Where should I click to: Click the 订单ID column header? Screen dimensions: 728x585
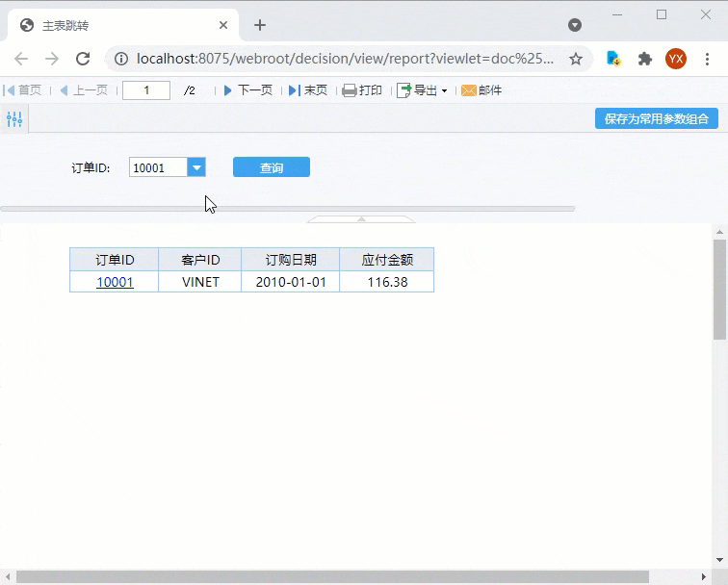[x=115, y=260]
